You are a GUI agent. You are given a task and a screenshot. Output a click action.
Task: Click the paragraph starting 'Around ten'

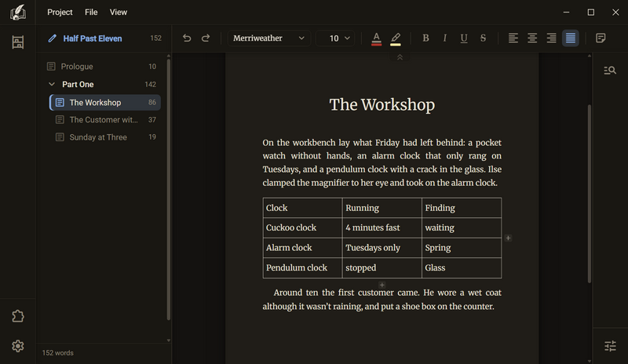tap(382, 300)
